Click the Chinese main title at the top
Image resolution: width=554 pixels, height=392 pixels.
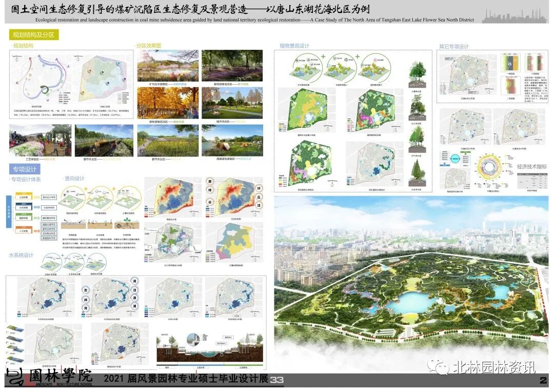coord(190,9)
